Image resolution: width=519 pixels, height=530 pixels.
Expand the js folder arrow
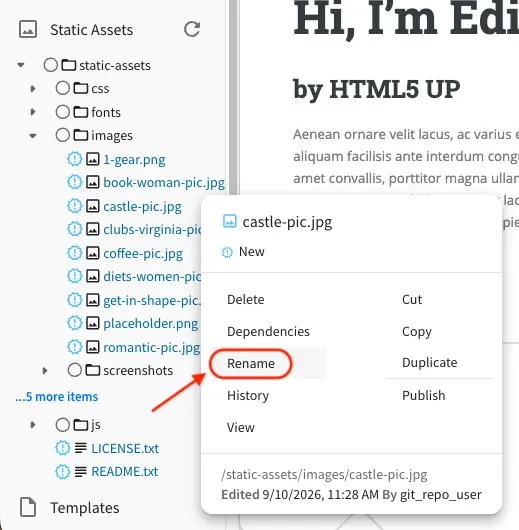(x=33, y=425)
